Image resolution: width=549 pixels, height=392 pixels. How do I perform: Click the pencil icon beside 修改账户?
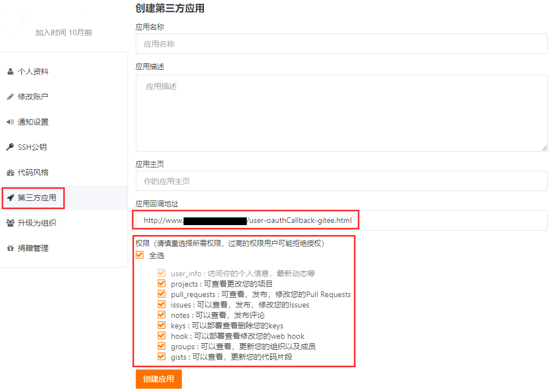10,97
